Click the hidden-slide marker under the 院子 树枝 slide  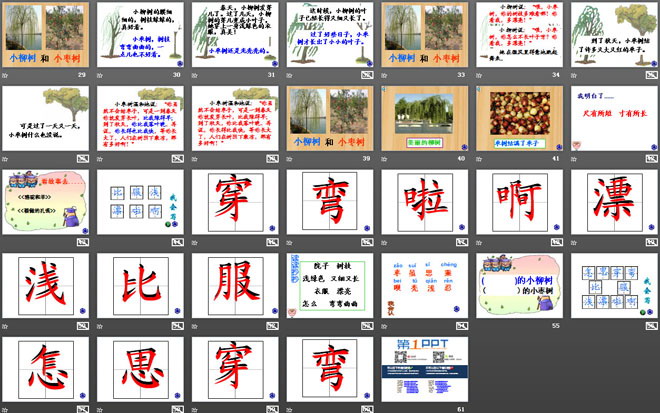367,326
